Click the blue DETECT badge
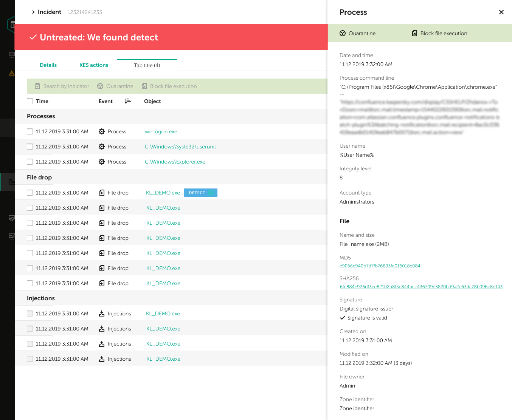 [200, 193]
